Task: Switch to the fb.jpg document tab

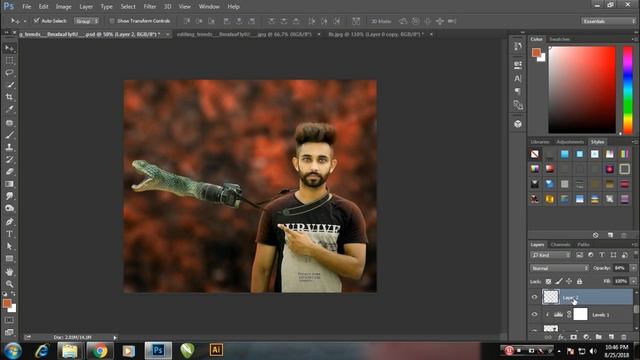Action: point(376,34)
